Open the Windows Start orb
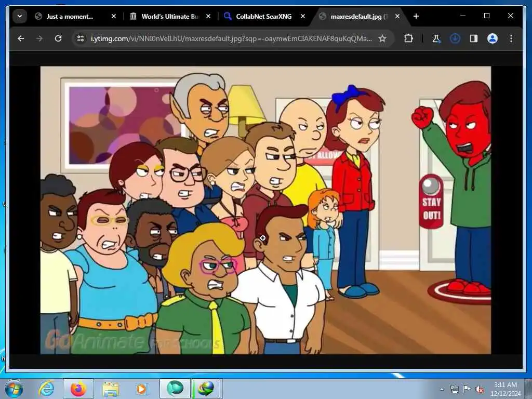Viewport: 532px width, 399px height. pos(14,389)
